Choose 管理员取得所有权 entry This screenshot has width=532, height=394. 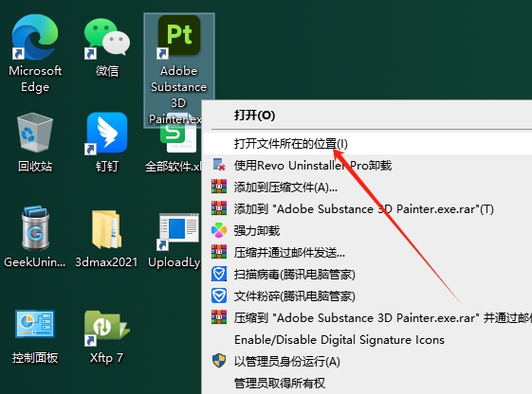[367, 383]
